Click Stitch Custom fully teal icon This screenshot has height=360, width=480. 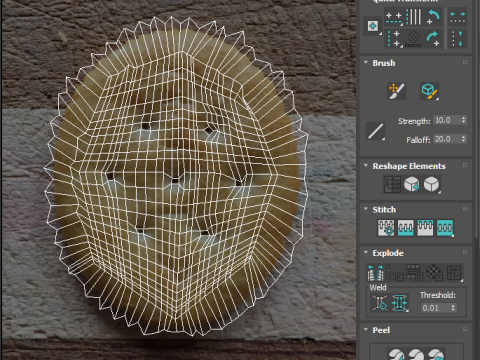tap(445, 228)
